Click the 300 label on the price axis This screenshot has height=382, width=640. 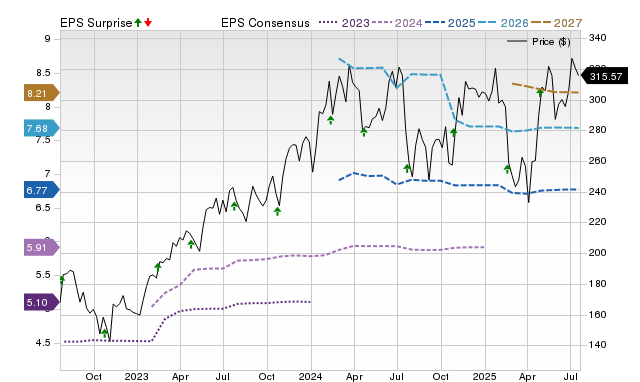(x=598, y=100)
